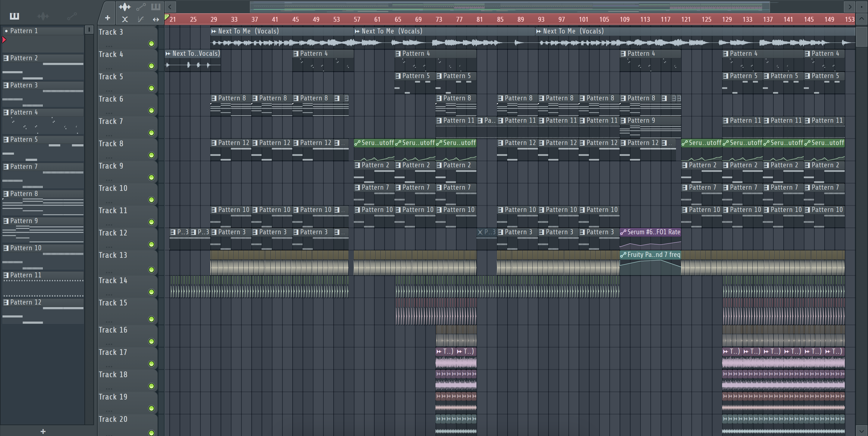Click the Pattern 12 icon in the picker

point(6,302)
